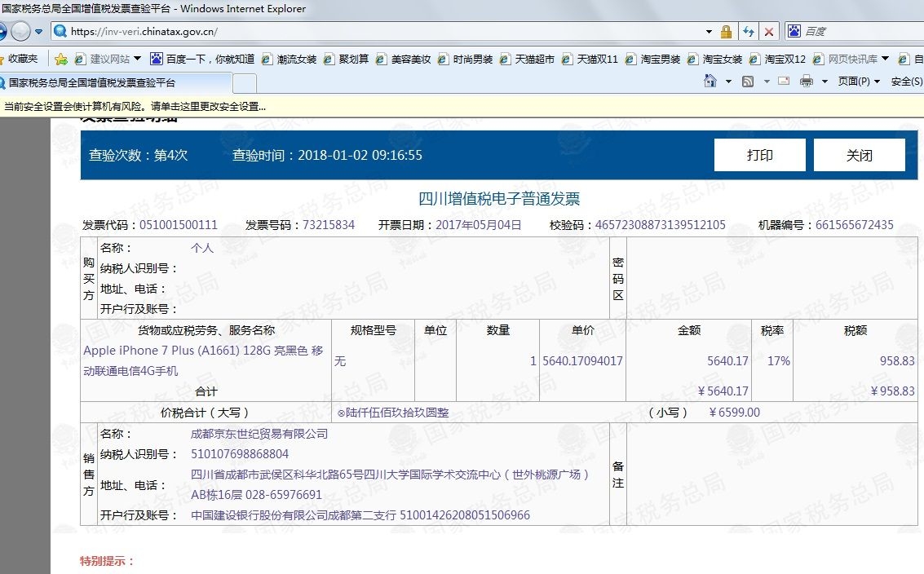Expand the 建议网站 dropdown arrow
The image size is (924, 574).
[x=137, y=59]
